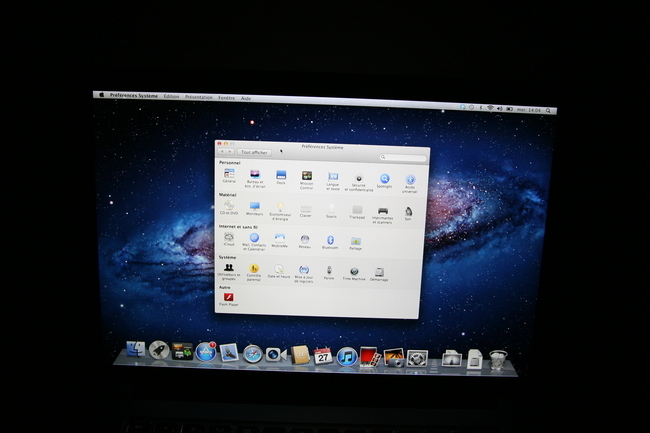
Task: Open the Général preference pane
Action: (229, 176)
